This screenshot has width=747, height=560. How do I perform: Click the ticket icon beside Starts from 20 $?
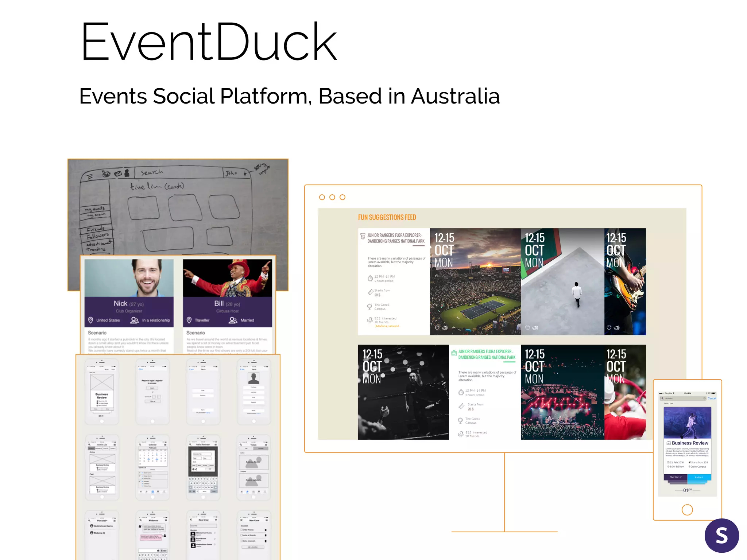370,292
